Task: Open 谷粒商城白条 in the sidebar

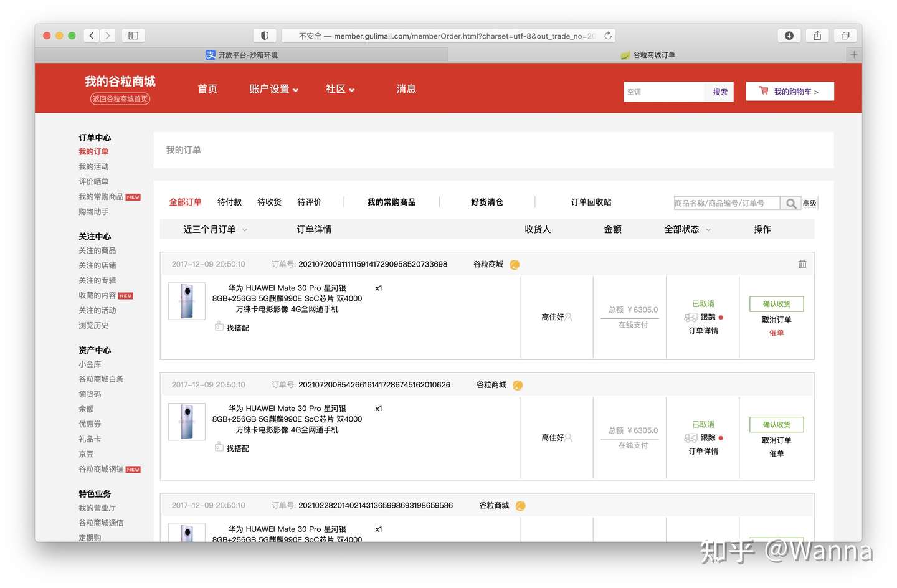Action: (x=101, y=379)
